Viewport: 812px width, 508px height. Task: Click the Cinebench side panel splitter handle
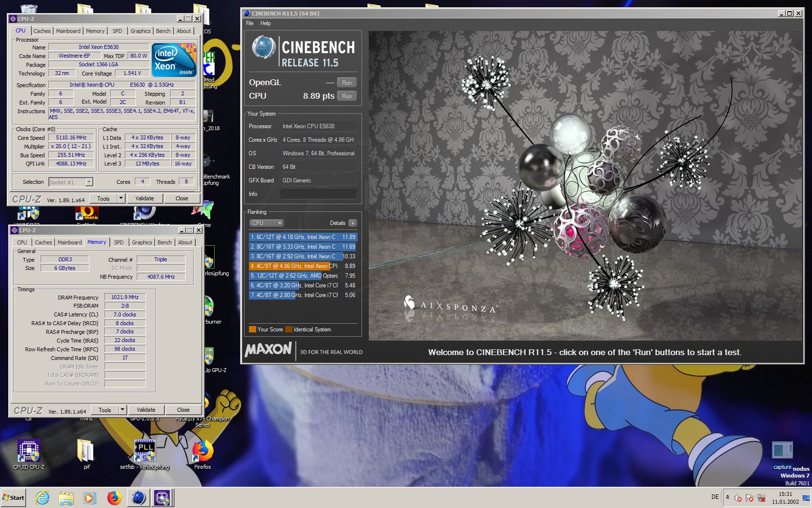tap(366, 195)
